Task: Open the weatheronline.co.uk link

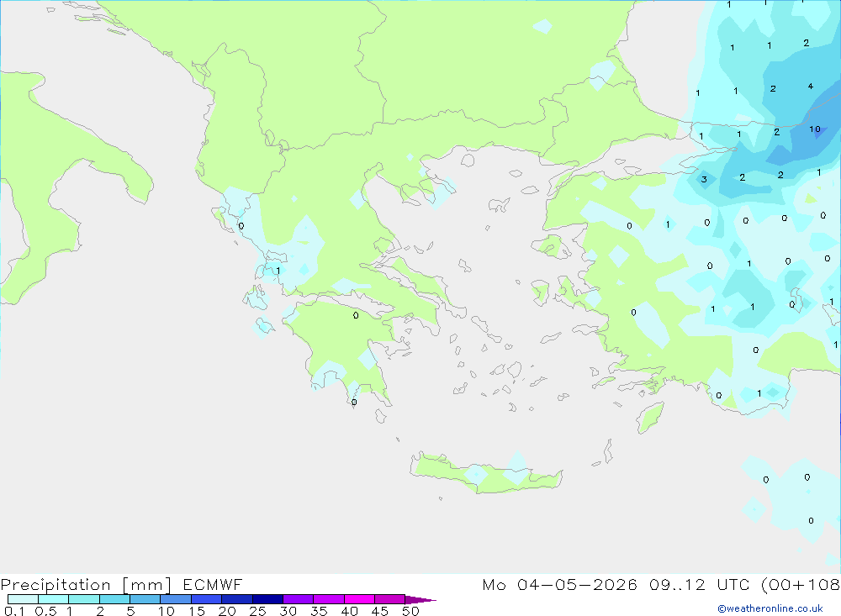Action: pos(770,608)
